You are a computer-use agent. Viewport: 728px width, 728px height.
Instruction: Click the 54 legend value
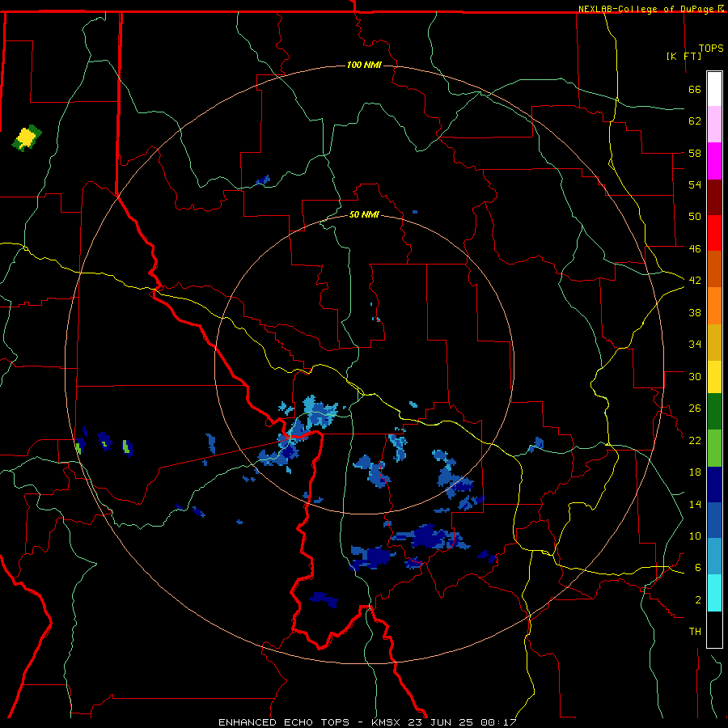[x=695, y=184]
